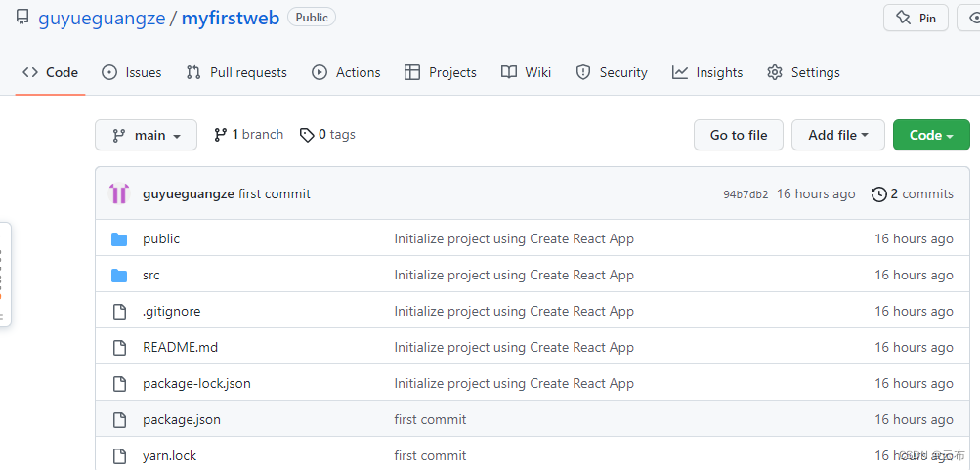Image resolution: width=980 pixels, height=470 pixels.
Task: Click the branch count icon
Action: (221, 135)
